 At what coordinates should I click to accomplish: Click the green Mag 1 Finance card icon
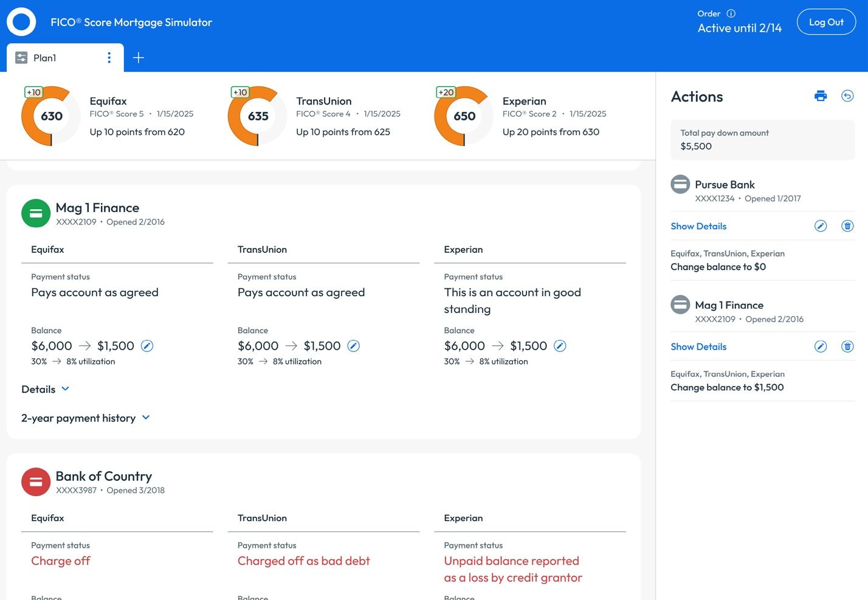pyautogui.click(x=36, y=213)
